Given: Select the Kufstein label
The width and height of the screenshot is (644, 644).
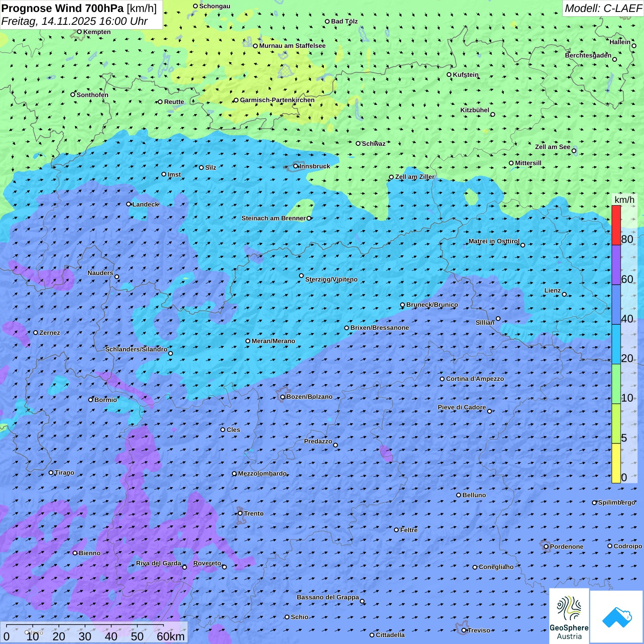Looking at the screenshot, I should [466, 75].
